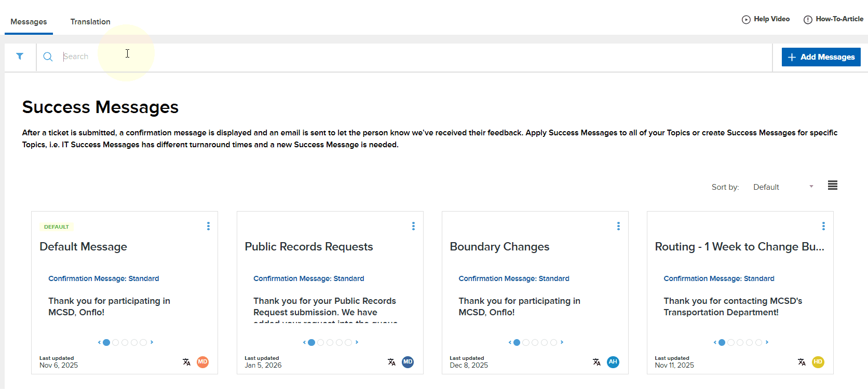Click the search magnifier icon
The image size is (868, 392).
[x=48, y=57]
